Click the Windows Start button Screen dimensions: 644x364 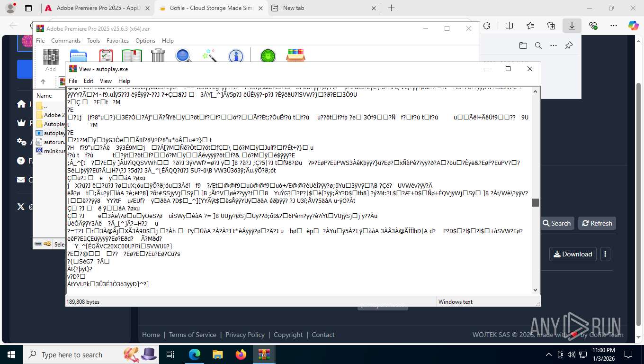point(11,355)
